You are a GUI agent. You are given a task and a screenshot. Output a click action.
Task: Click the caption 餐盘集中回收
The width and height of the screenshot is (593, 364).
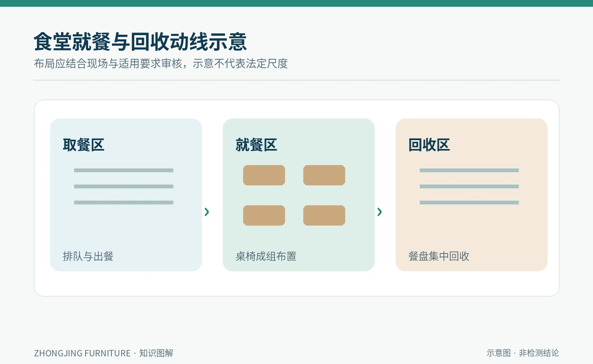pyautogui.click(x=439, y=256)
